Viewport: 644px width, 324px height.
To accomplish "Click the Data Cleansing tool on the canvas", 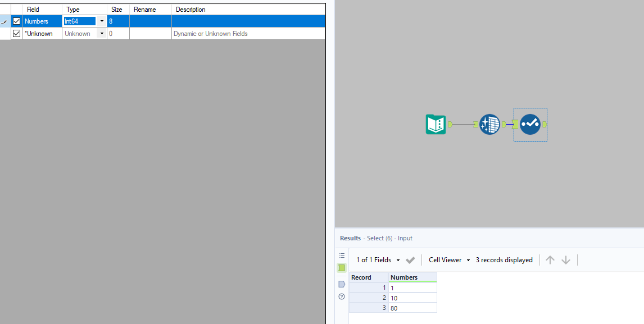I will pyautogui.click(x=489, y=124).
